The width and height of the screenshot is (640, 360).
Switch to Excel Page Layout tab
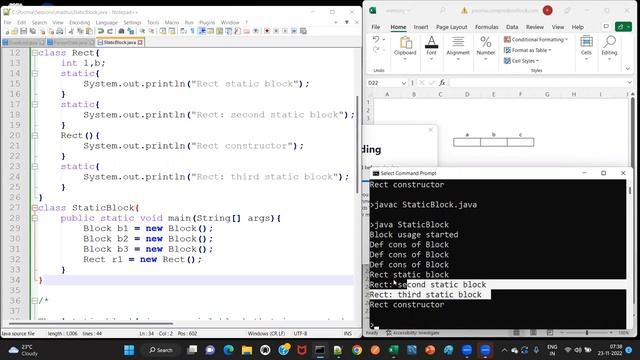click(x=451, y=27)
